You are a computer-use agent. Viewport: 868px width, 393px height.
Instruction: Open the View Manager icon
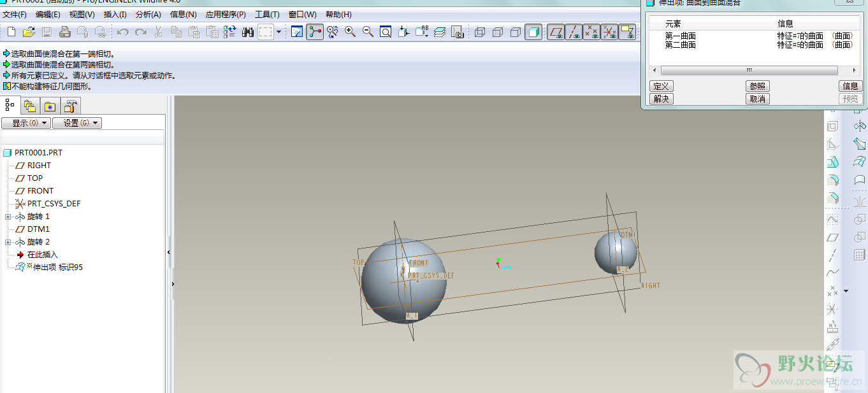457,32
